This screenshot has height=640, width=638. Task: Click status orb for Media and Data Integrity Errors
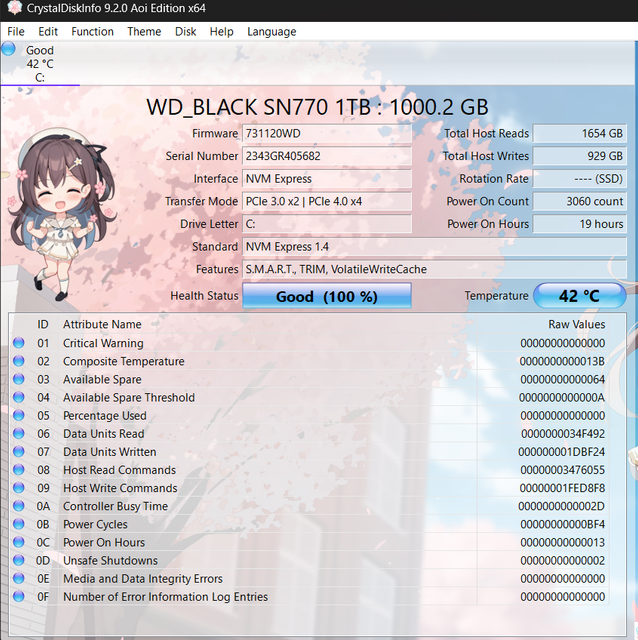[19, 578]
